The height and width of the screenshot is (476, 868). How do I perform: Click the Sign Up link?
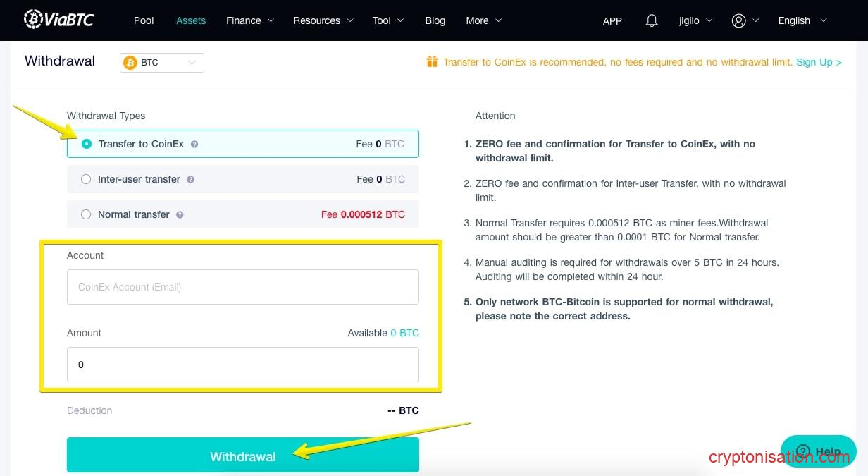[x=819, y=62]
